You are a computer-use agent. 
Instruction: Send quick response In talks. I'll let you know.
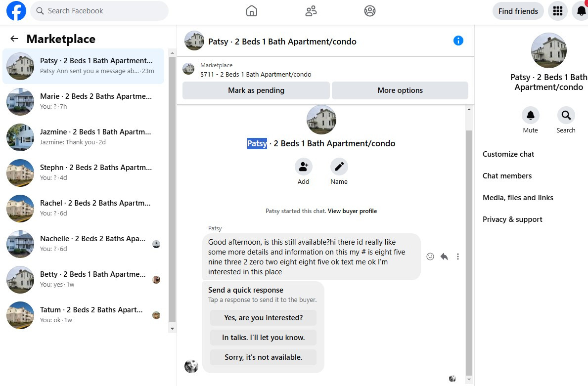(x=263, y=338)
